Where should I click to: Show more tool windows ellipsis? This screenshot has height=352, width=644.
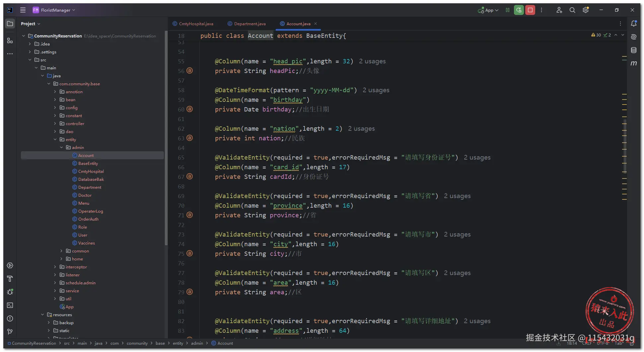point(10,53)
